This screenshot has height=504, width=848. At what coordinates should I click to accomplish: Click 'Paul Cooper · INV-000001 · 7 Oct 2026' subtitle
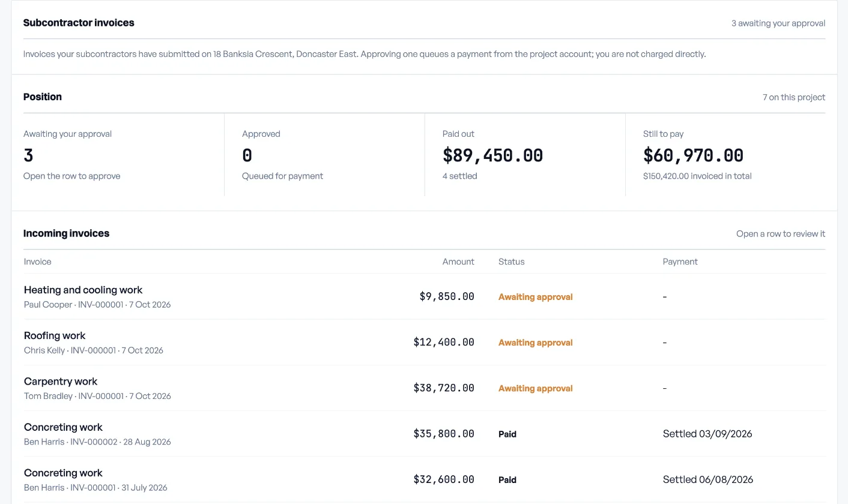97,305
